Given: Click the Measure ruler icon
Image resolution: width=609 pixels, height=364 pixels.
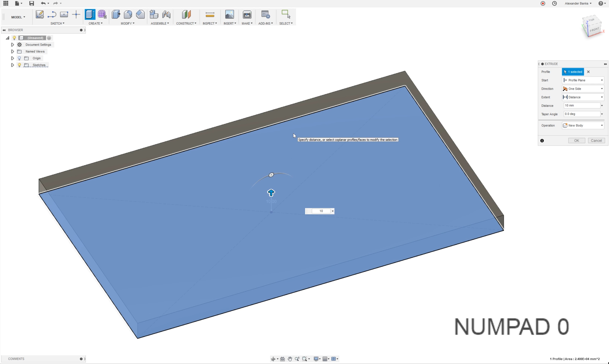Looking at the screenshot, I should coord(210,15).
